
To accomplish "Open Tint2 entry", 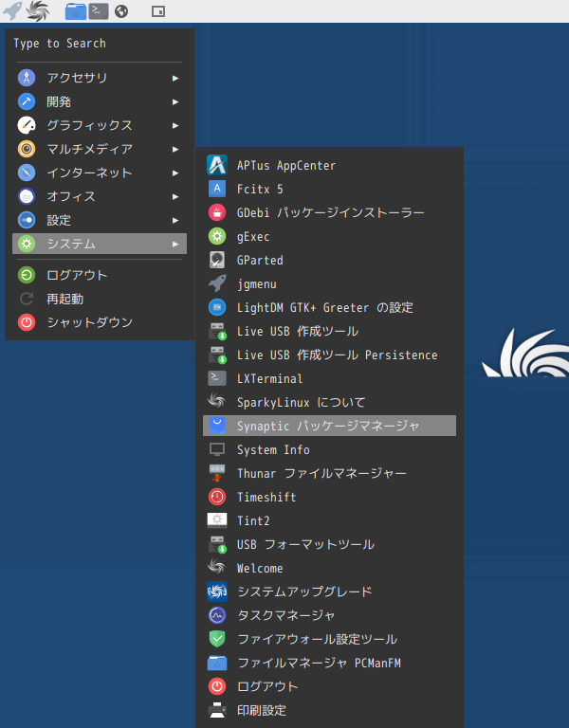I will pyautogui.click(x=329, y=520).
